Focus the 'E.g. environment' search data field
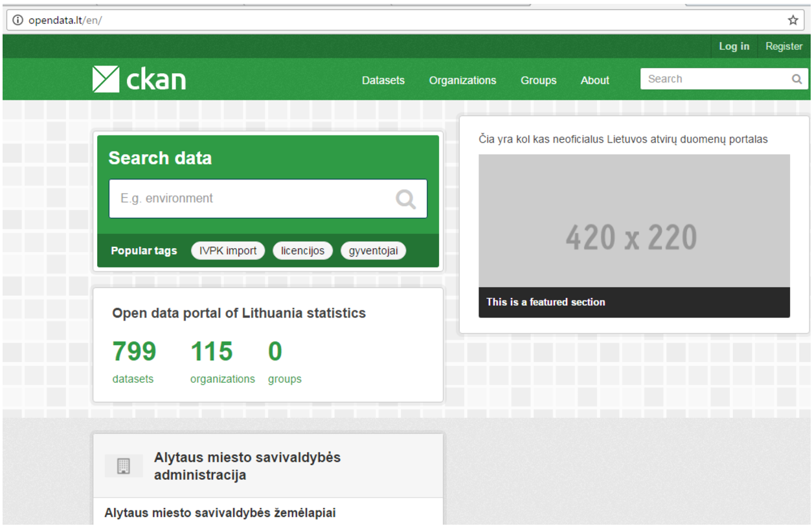The height and width of the screenshot is (526, 812). coord(268,199)
